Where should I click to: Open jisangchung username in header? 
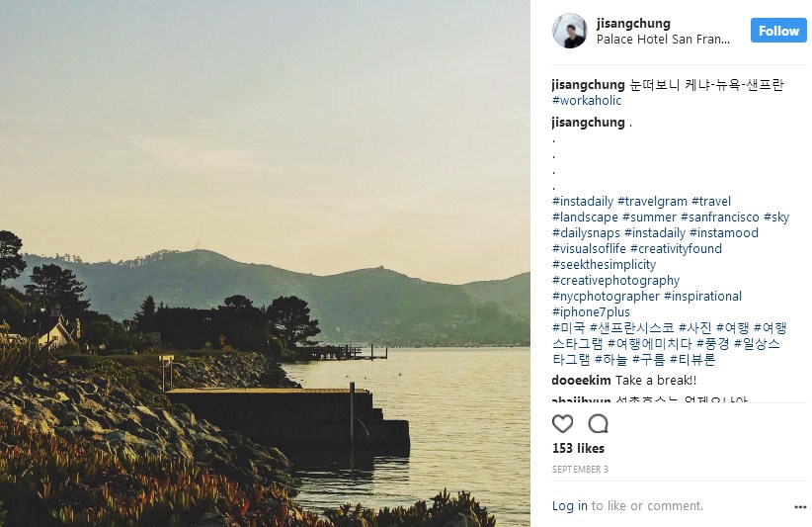coord(633,24)
